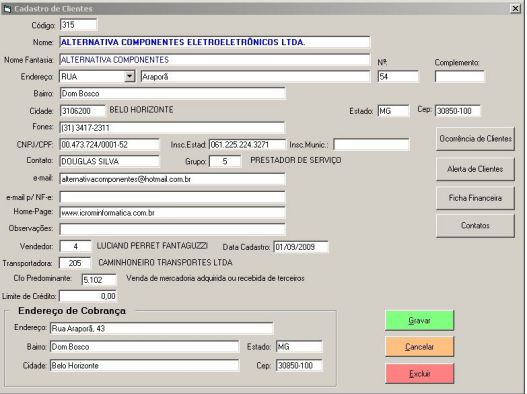This screenshot has height=394, width=527.
Task: Click the Cfo Predominante field 5.102
Action: coord(99,280)
